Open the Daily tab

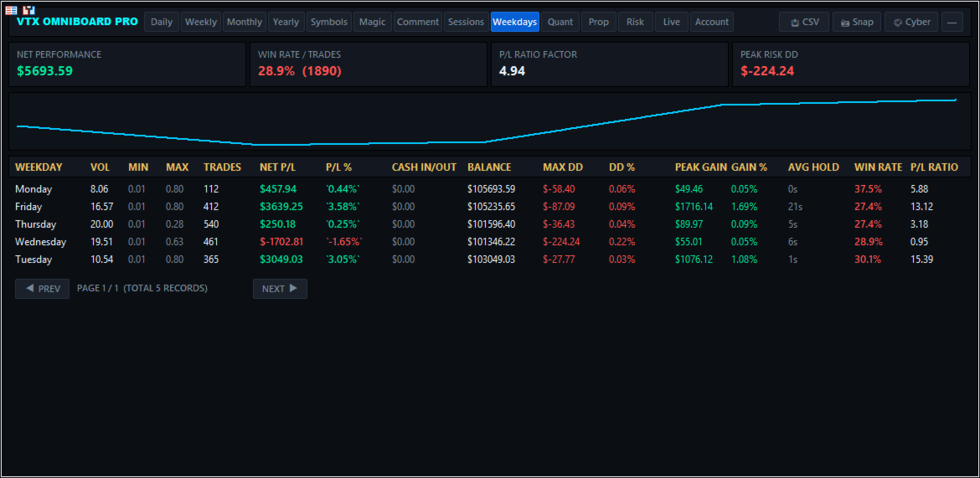162,22
